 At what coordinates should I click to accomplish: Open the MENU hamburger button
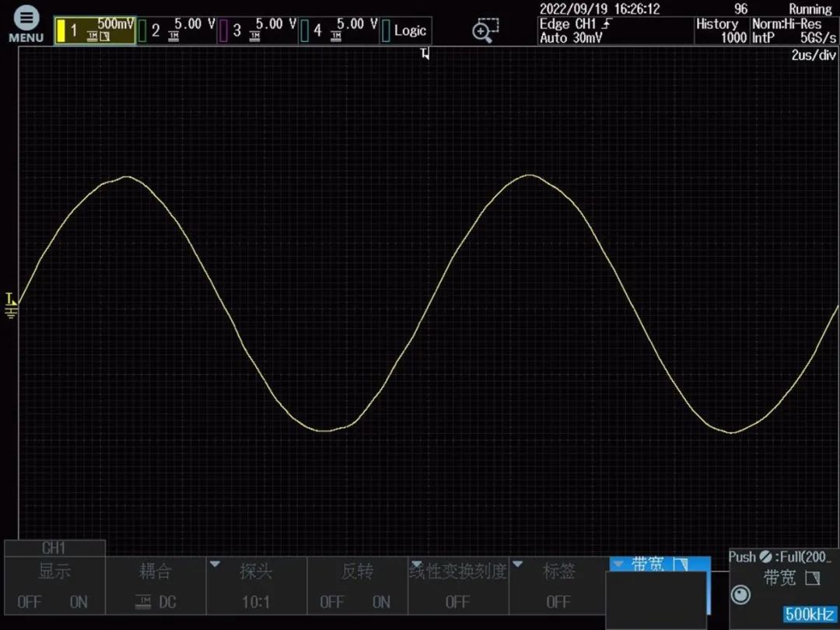click(x=26, y=25)
